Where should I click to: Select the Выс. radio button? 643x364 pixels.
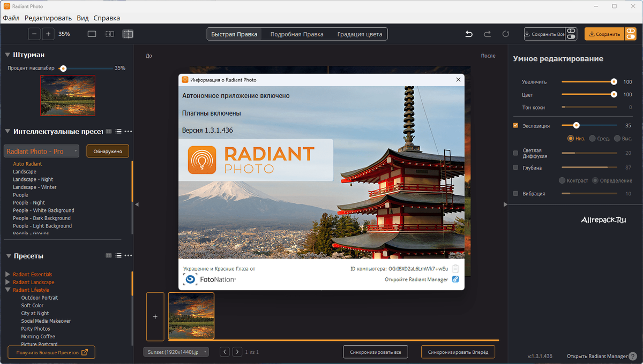coord(617,139)
